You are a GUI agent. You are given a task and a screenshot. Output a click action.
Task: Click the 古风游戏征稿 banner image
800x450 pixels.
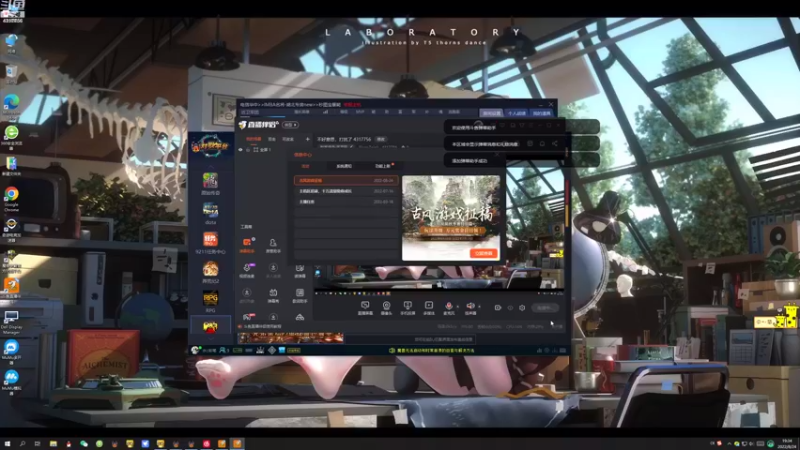pos(451,218)
